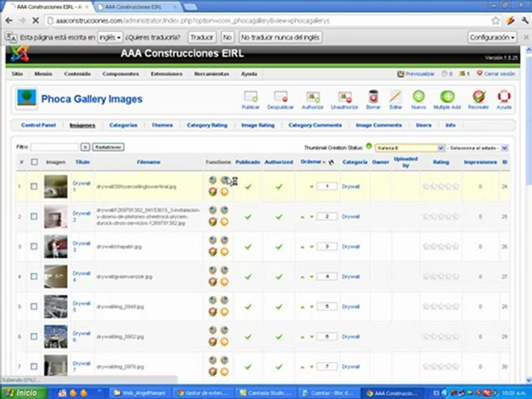Click inside the Filtro text field
Viewport: 532px width, 399px height.
[x=55, y=147]
